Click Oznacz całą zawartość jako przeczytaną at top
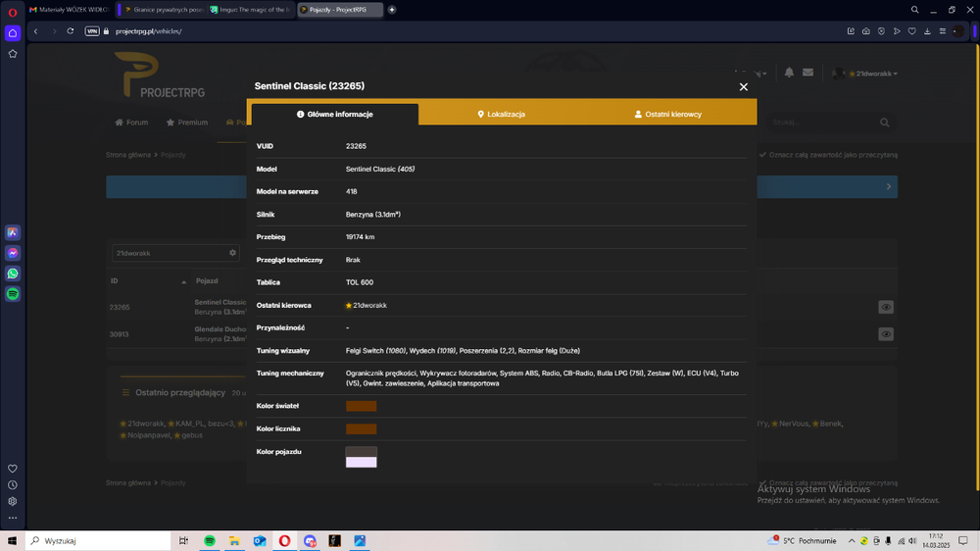The height and width of the screenshot is (551, 980). coord(829,155)
